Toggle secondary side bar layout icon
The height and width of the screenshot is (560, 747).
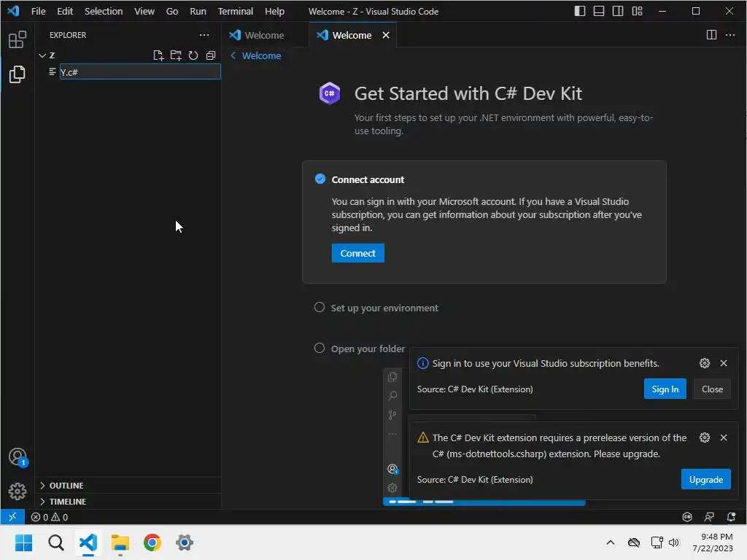(618, 11)
